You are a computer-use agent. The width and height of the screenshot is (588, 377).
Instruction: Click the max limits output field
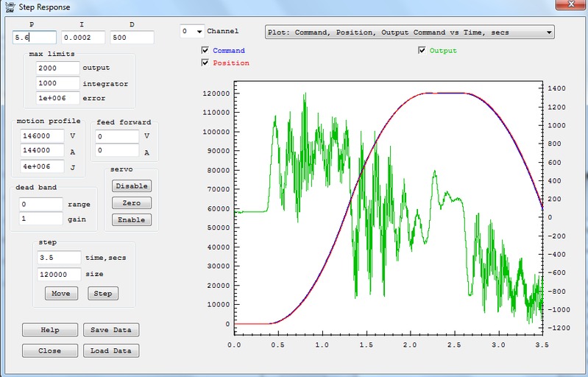pyautogui.click(x=57, y=68)
